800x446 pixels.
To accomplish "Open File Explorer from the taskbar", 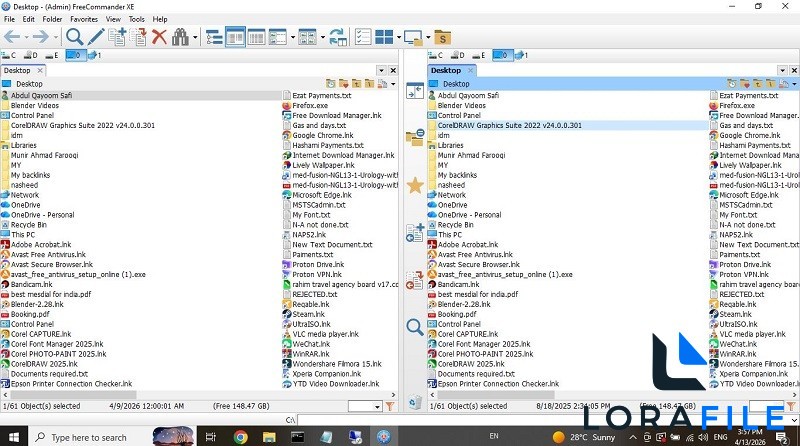I will coord(269,437).
